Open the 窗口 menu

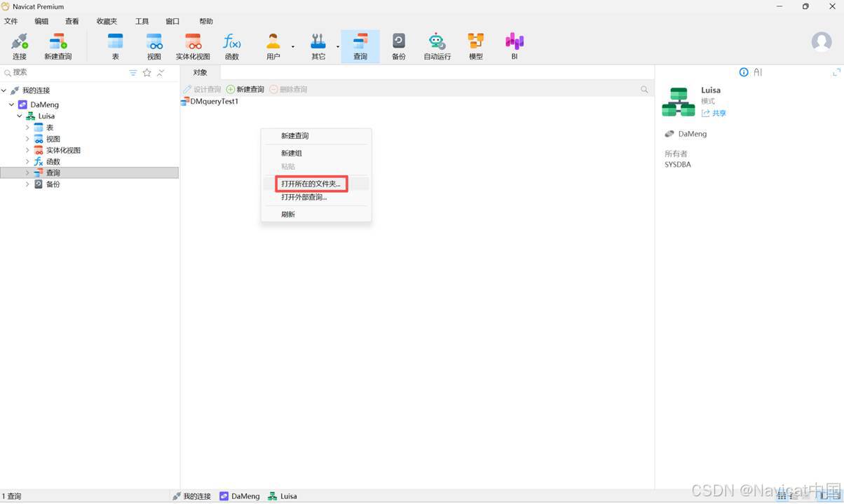[x=172, y=21]
